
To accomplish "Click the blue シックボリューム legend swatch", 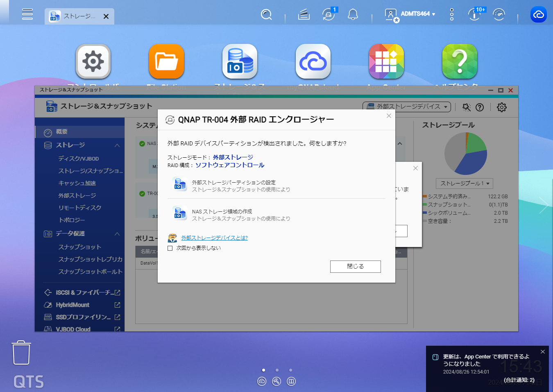I will click(x=425, y=213).
